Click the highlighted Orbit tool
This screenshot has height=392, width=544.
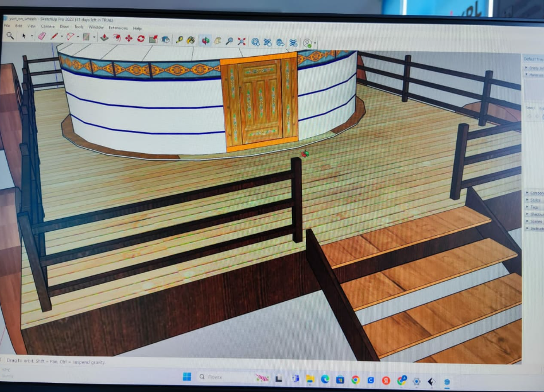(x=206, y=41)
